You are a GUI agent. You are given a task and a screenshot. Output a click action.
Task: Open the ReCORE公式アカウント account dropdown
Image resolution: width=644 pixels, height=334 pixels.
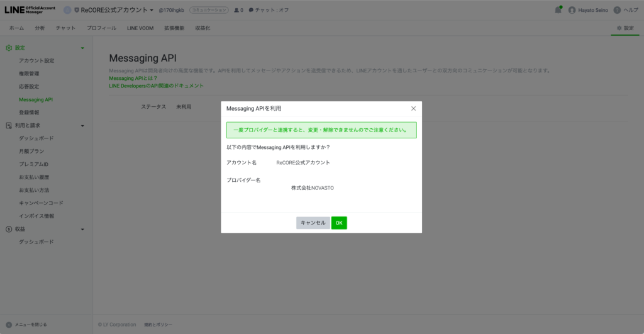pos(114,10)
